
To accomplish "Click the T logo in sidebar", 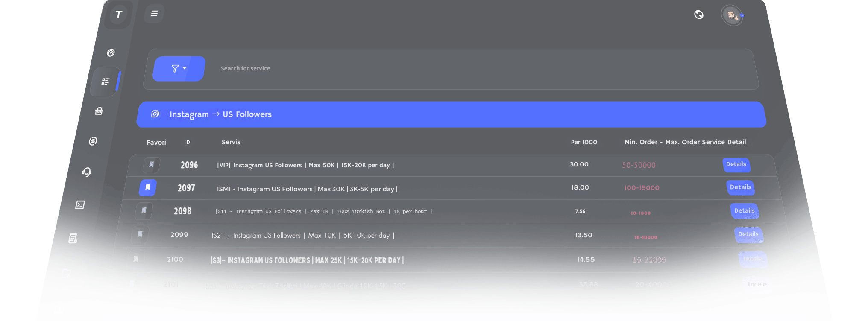I will (x=119, y=15).
